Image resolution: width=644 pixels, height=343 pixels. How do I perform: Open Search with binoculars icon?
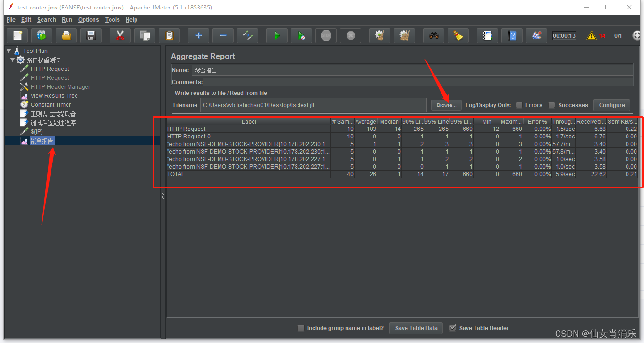tap(434, 35)
